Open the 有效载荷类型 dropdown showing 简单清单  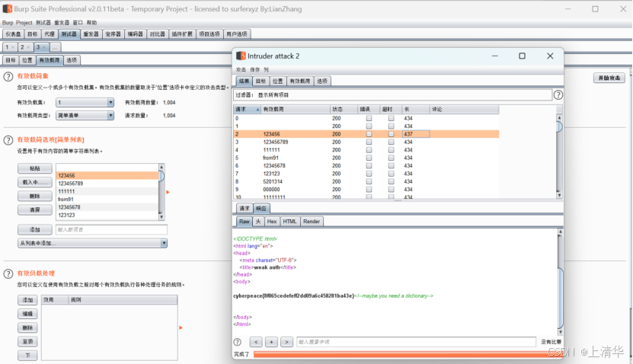coord(85,116)
